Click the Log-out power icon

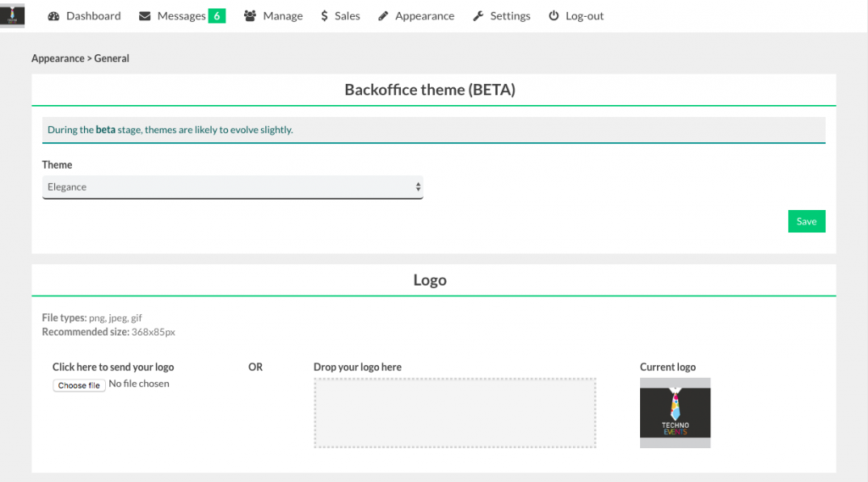554,16
